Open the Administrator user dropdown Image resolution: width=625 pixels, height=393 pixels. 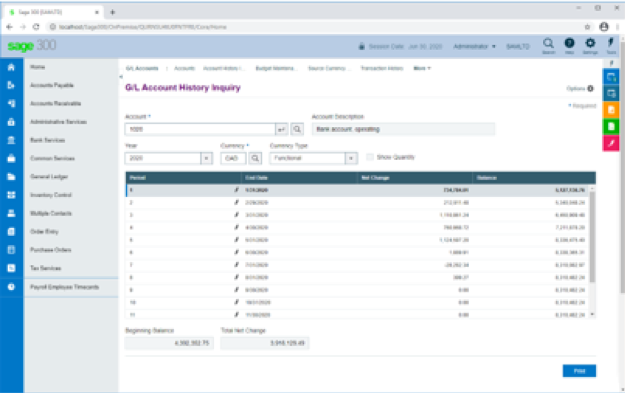474,47
